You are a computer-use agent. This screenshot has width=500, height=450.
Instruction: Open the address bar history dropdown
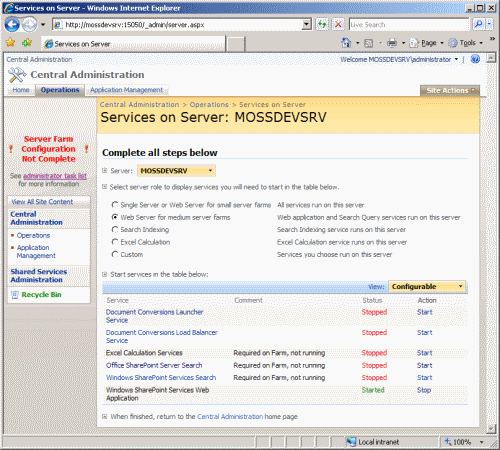307,25
